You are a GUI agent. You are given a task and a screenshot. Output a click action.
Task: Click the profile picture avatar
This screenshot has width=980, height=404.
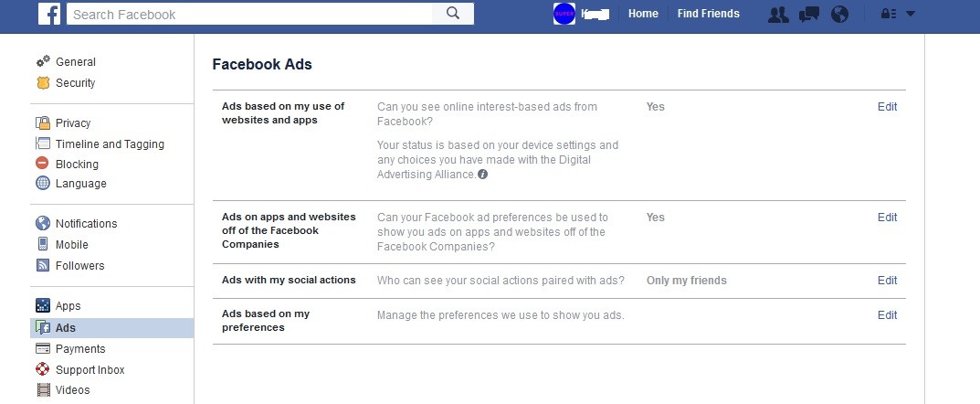[x=564, y=14]
